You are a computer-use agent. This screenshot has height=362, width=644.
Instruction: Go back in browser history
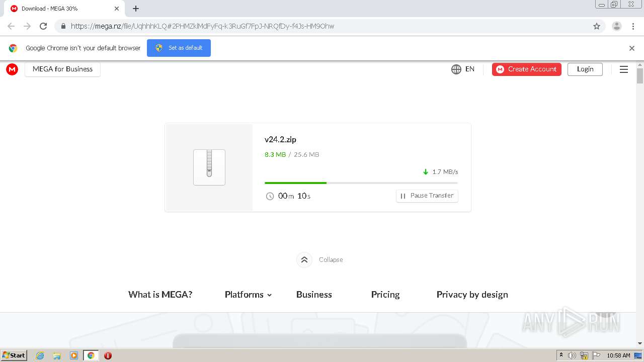point(11,26)
